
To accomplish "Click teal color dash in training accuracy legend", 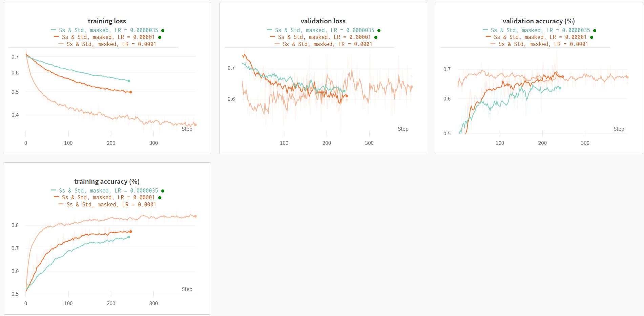I will tap(54, 190).
